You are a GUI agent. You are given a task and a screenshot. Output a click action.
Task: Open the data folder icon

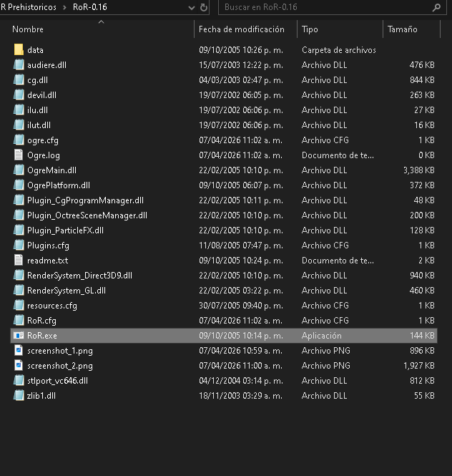(19, 50)
